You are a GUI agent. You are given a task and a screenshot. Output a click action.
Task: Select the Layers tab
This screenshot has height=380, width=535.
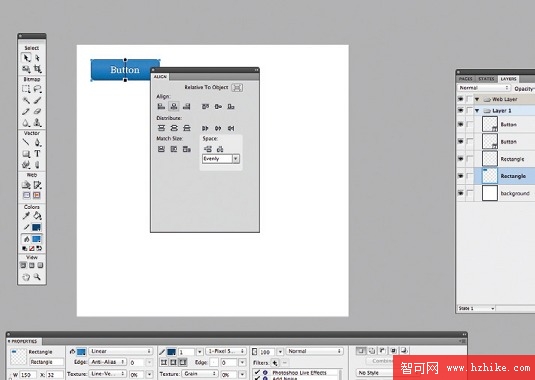(x=508, y=79)
